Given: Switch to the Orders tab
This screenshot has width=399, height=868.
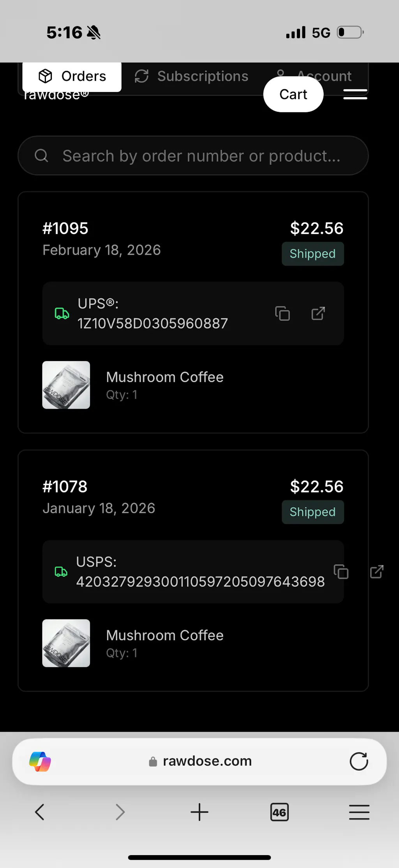Looking at the screenshot, I should 72,76.
